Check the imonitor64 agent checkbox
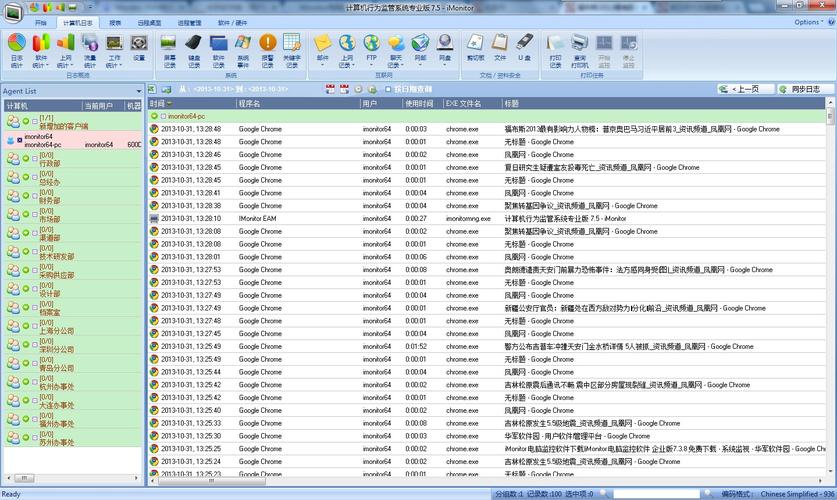The image size is (837, 500). (20, 140)
